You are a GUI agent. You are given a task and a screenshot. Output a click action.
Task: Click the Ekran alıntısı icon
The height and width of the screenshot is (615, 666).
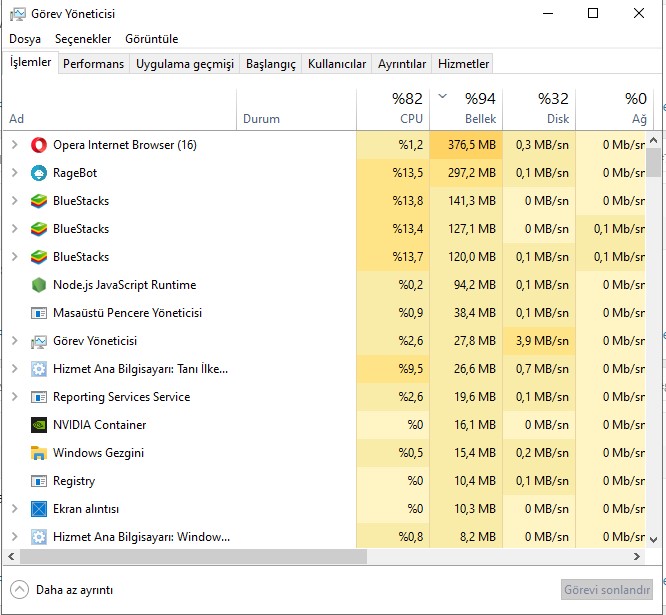click(39, 509)
